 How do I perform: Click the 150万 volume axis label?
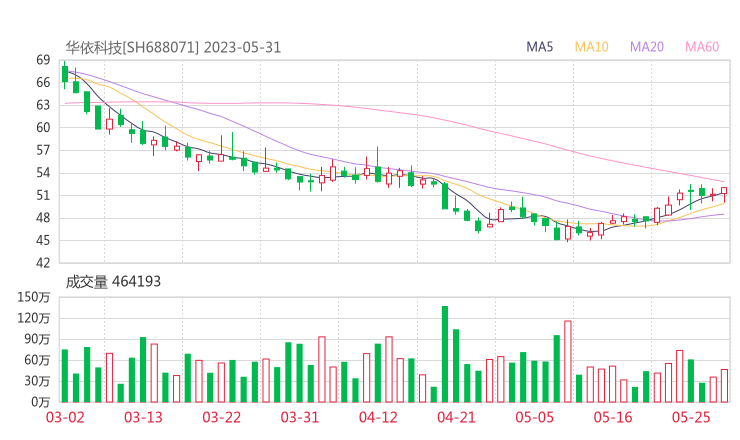(x=34, y=297)
